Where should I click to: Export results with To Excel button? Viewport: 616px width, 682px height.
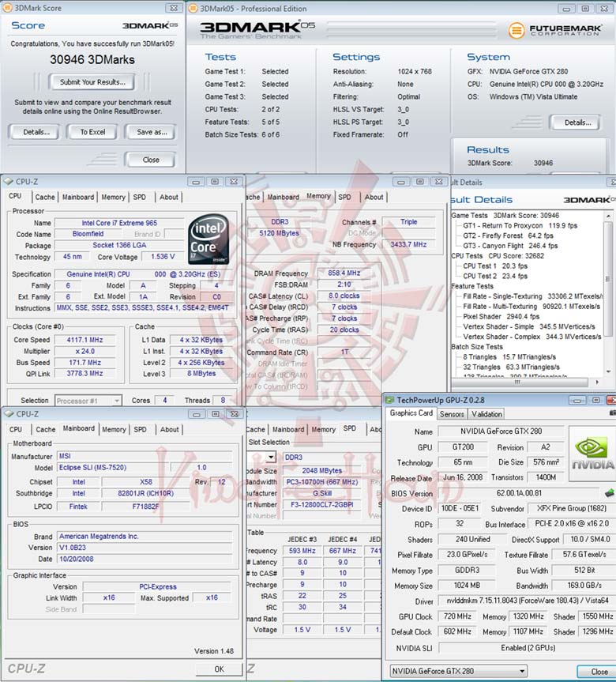[x=92, y=132]
